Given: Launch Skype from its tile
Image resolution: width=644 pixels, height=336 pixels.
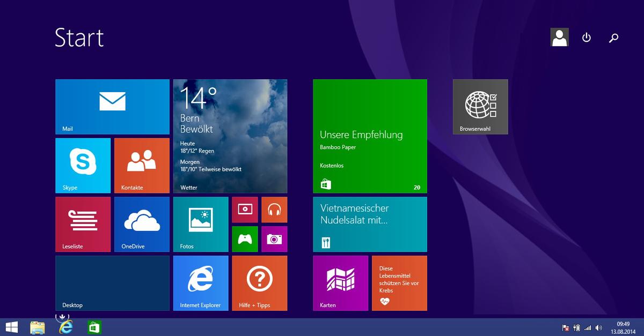Looking at the screenshot, I should pyautogui.click(x=83, y=165).
